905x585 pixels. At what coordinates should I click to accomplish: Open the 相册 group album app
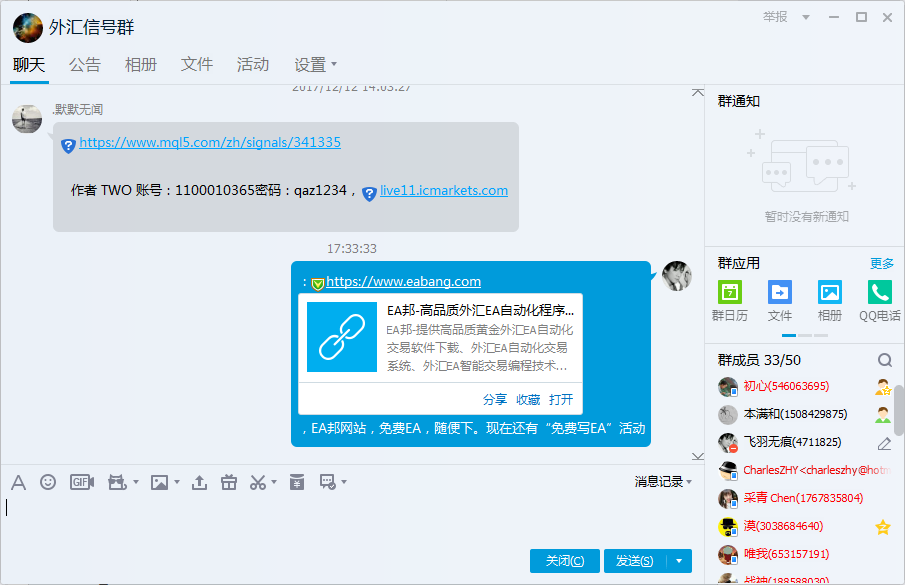click(x=829, y=300)
